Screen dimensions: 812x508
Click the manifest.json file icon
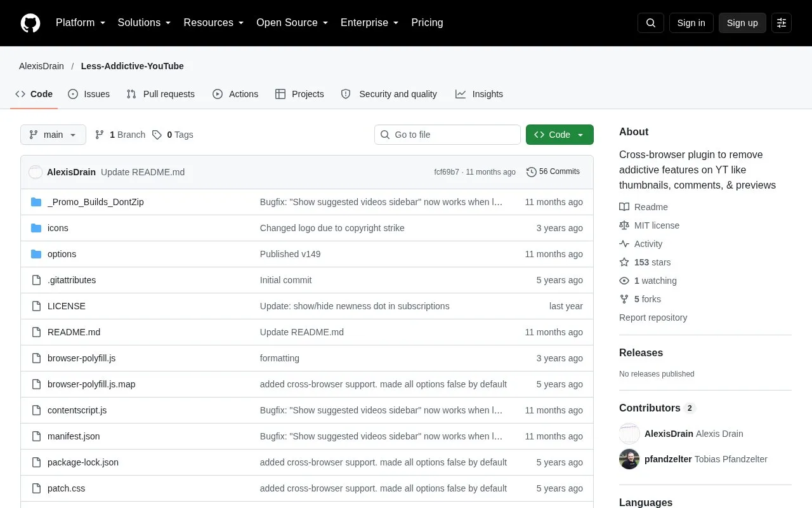[36, 436]
